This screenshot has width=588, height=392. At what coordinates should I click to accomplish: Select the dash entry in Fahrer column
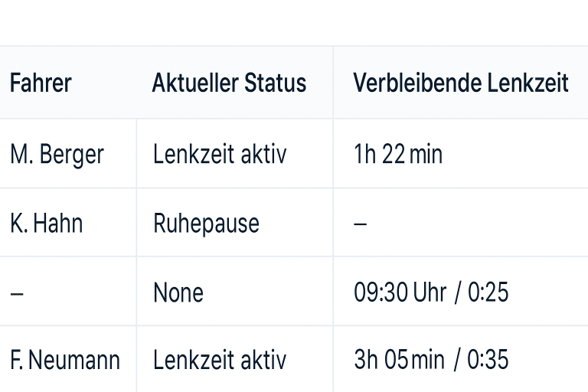click(x=17, y=293)
